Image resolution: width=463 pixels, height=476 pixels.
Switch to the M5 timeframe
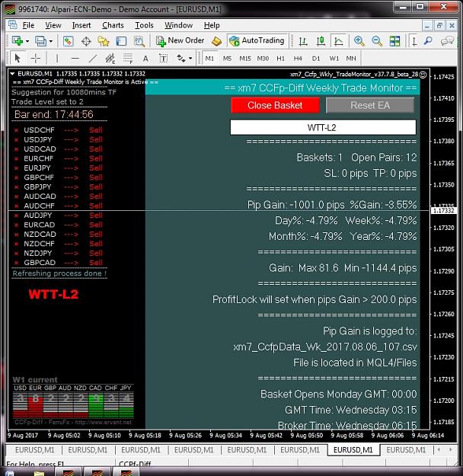coord(227,59)
